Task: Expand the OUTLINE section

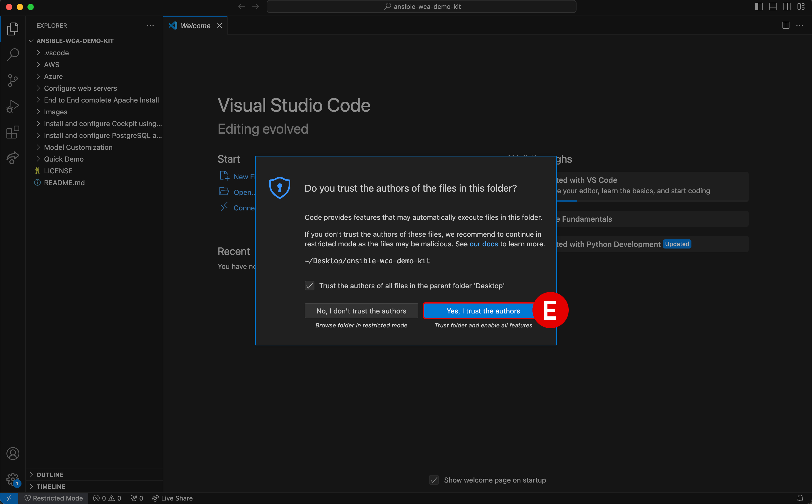Action: point(50,475)
